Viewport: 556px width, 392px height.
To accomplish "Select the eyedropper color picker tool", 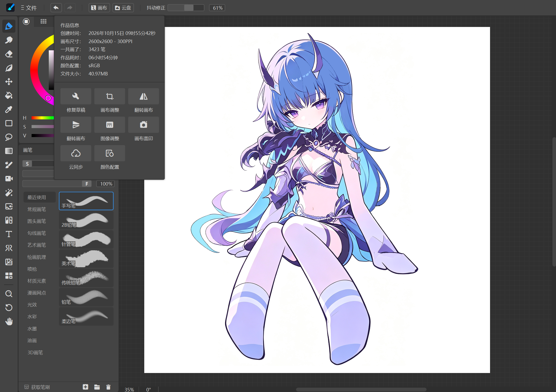I will (9, 109).
